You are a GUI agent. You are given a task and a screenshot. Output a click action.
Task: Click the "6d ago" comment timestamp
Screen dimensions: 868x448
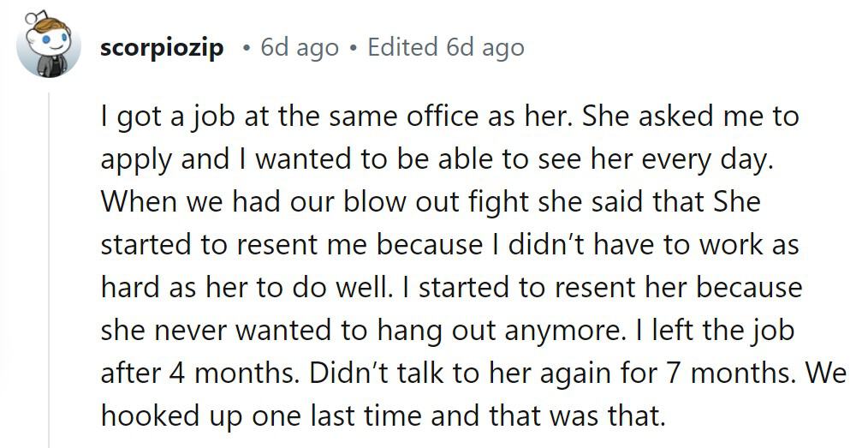point(300,47)
